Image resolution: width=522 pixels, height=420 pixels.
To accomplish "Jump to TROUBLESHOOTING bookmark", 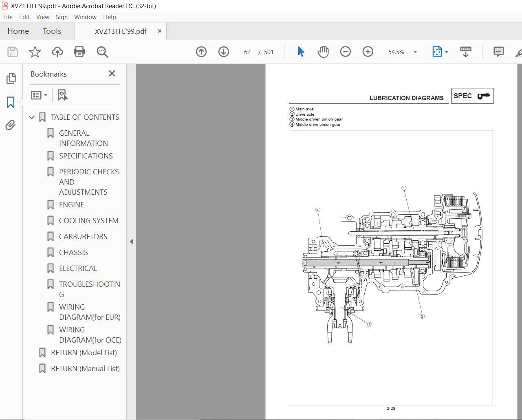I will pyautogui.click(x=89, y=289).
